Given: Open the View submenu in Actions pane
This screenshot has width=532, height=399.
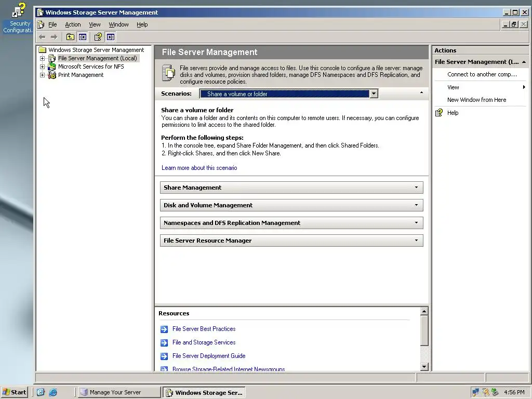Looking at the screenshot, I should (x=480, y=87).
